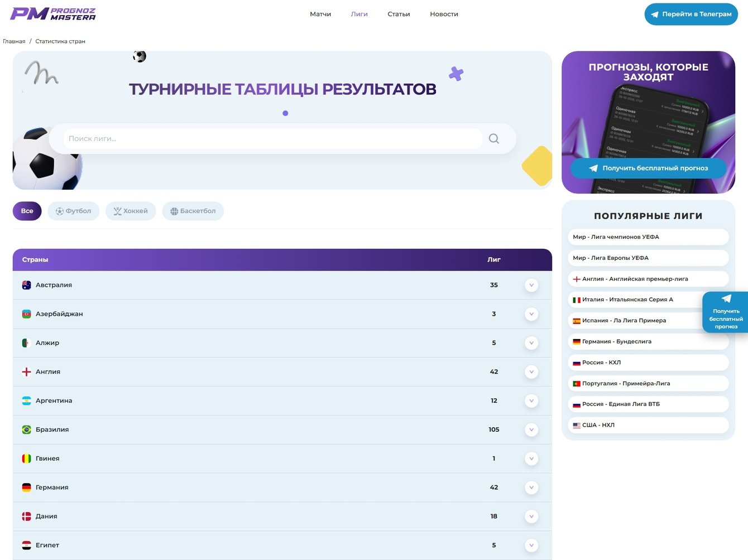Open the Новости menu item
This screenshot has width=748, height=560.
pos(444,14)
